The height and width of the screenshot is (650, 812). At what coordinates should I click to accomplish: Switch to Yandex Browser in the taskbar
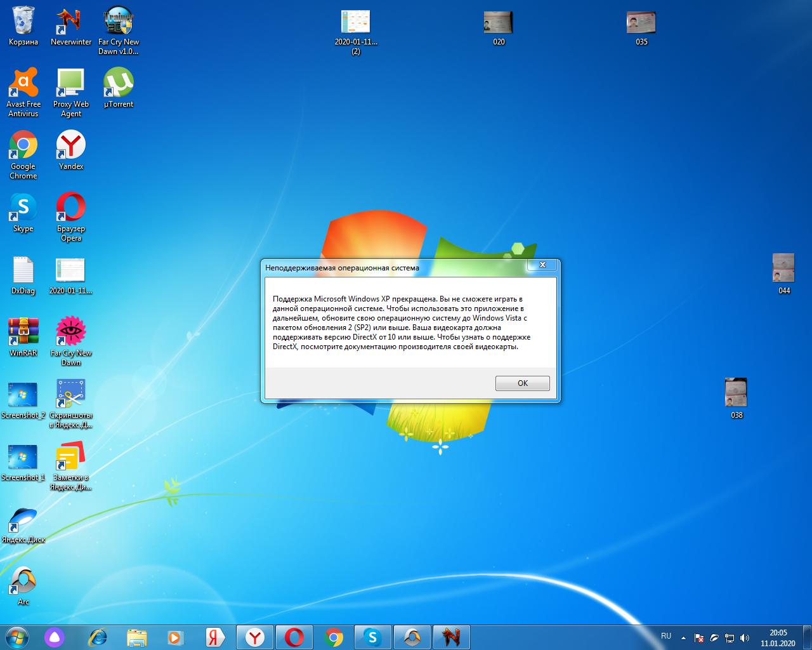pyautogui.click(x=255, y=637)
